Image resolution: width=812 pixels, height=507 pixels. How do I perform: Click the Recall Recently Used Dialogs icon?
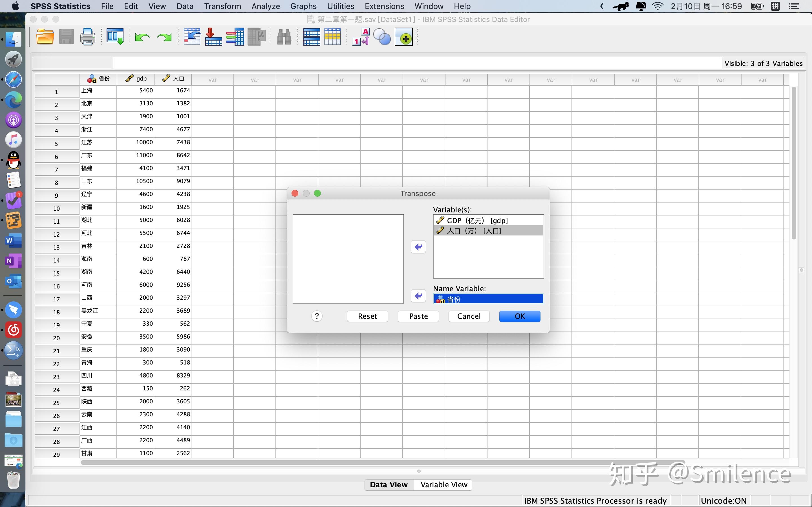click(115, 37)
